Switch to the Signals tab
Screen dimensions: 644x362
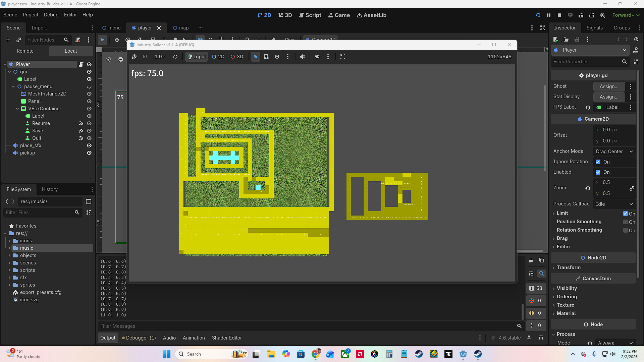[594, 28]
